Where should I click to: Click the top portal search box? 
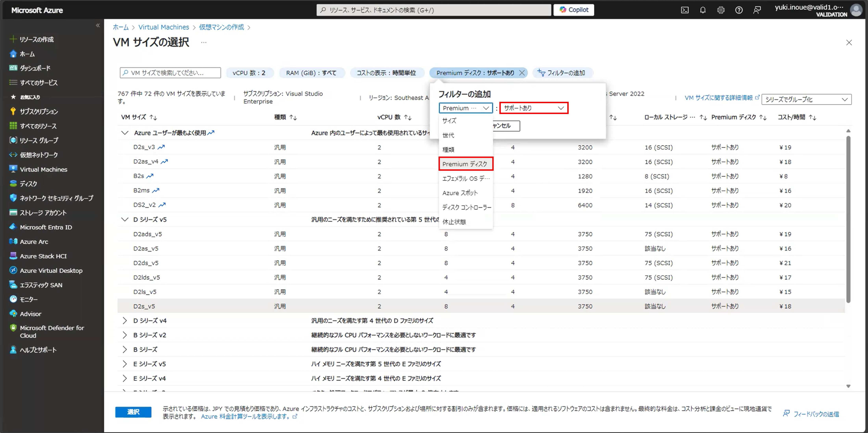[x=434, y=10]
